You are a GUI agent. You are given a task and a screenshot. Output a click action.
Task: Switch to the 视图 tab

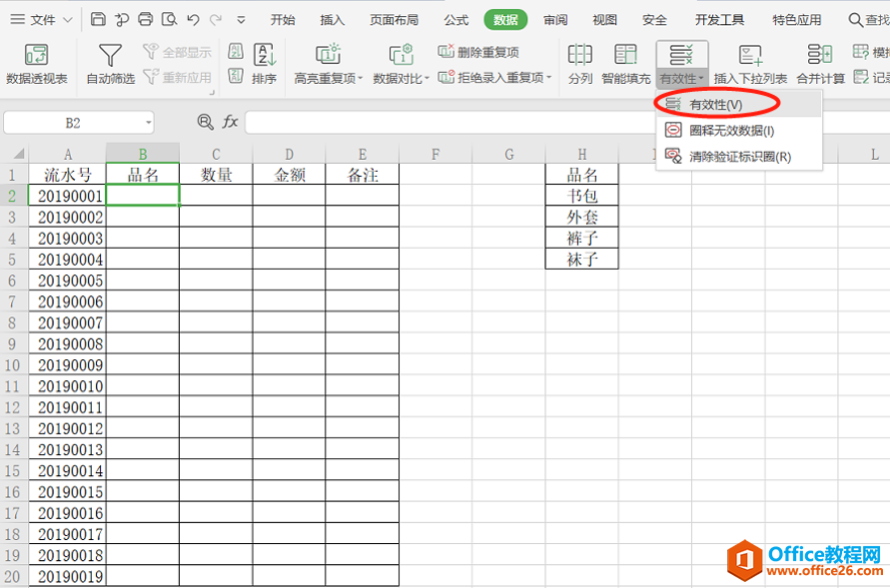click(x=604, y=20)
